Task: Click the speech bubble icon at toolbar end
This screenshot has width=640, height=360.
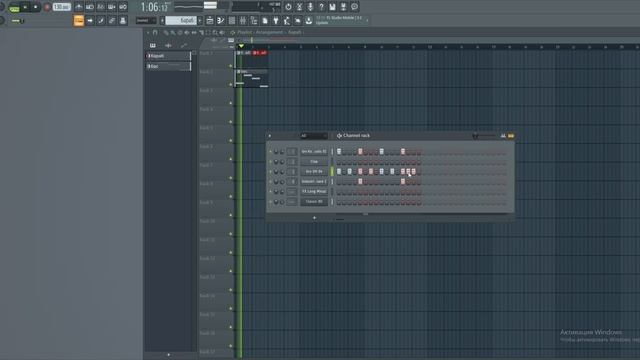Action: pos(354,7)
